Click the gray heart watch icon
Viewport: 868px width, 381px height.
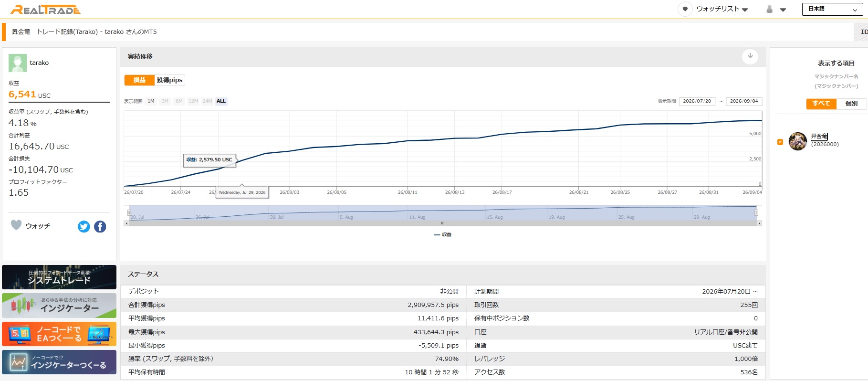pos(16,225)
